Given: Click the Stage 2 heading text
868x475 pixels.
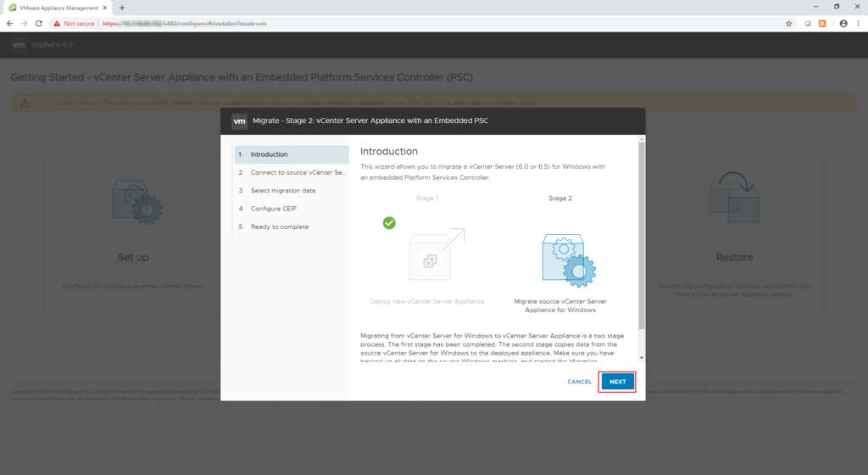Looking at the screenshot, I should click(560, 198).
